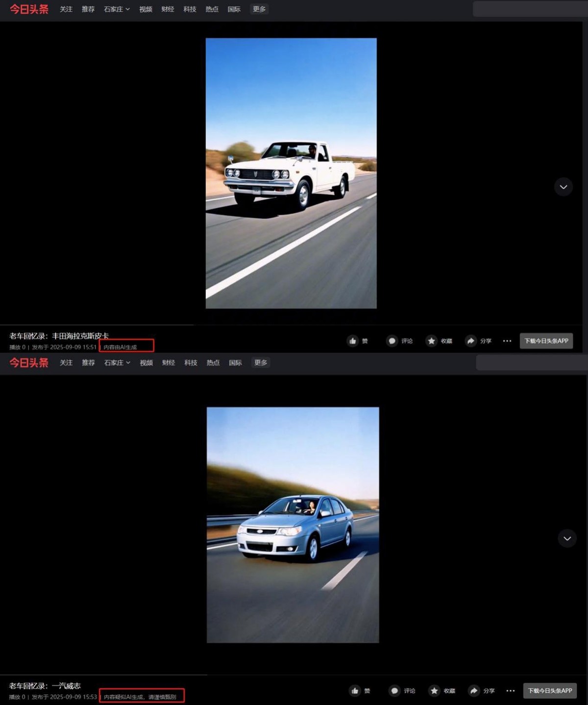Click 播放 0 count under 丰田海拉克斯皮卡 title

click(x=17, y=347)
